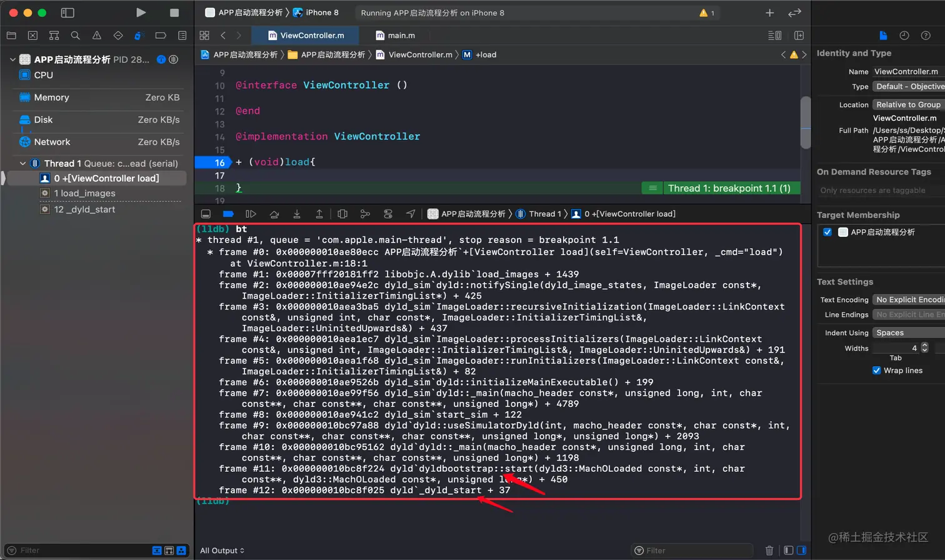945x560 pixels.
Task: Open the source control navigator
Action: pyautogui.click(x=32, y=36)
